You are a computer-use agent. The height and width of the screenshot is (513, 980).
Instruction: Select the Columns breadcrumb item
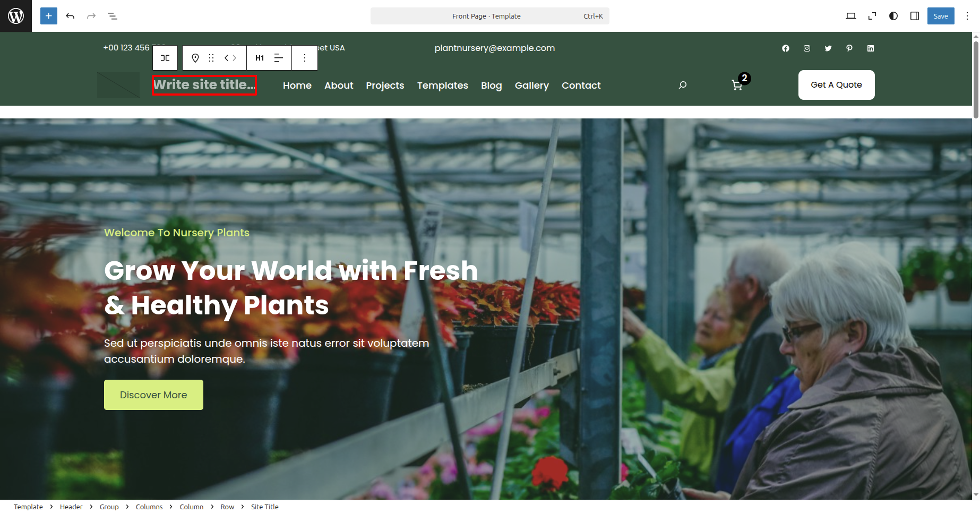tap(149, 507)
